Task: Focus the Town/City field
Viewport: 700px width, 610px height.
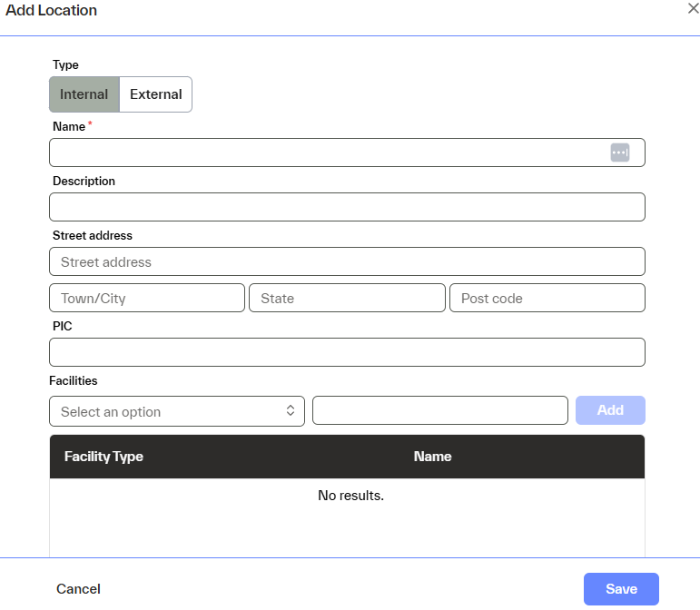Action: click(147, 298)
